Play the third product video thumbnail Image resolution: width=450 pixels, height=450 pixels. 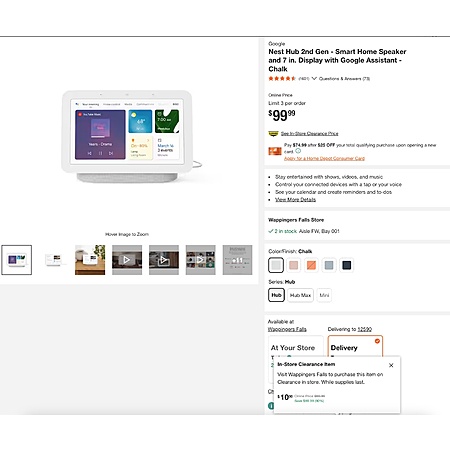(201, 260)
